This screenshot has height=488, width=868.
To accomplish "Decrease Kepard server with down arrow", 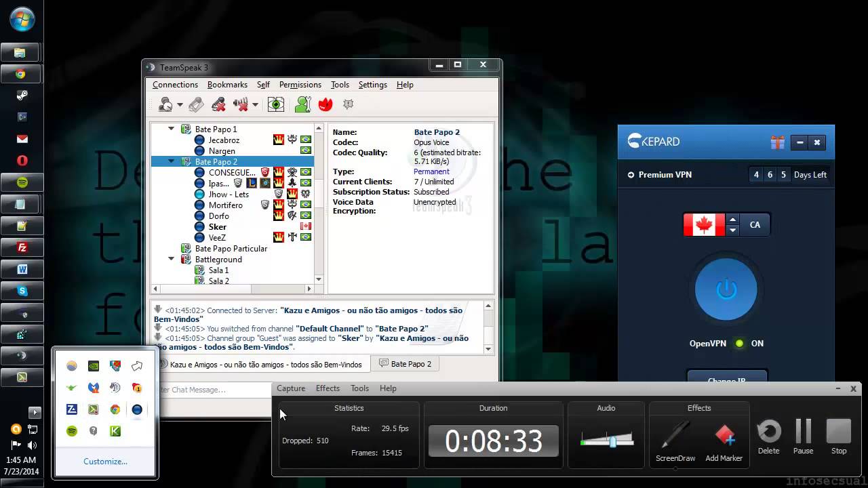I will pos(732,230).
